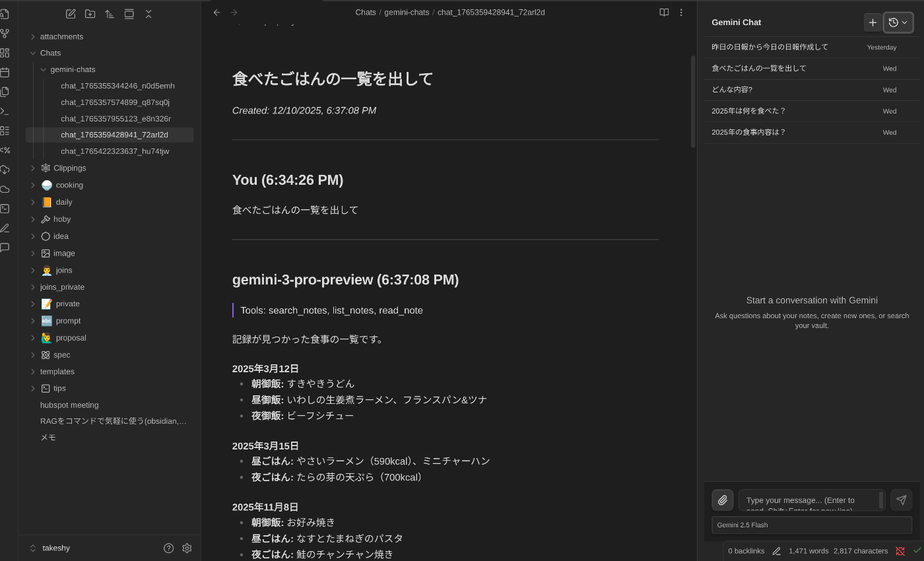Create a new note with the pencil icon
Viewport: 924px width, 561px height.
pyautogui.click(x=71, y=13)
